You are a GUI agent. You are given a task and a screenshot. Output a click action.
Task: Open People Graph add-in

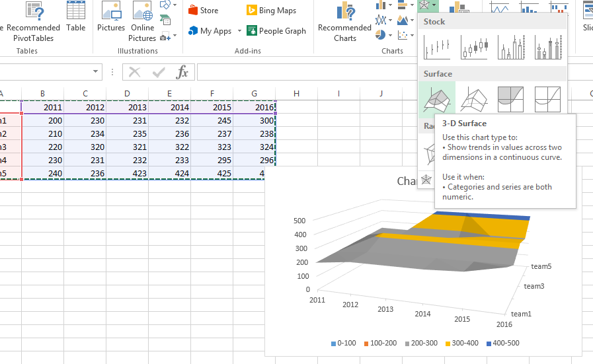[x=276, y=30]
